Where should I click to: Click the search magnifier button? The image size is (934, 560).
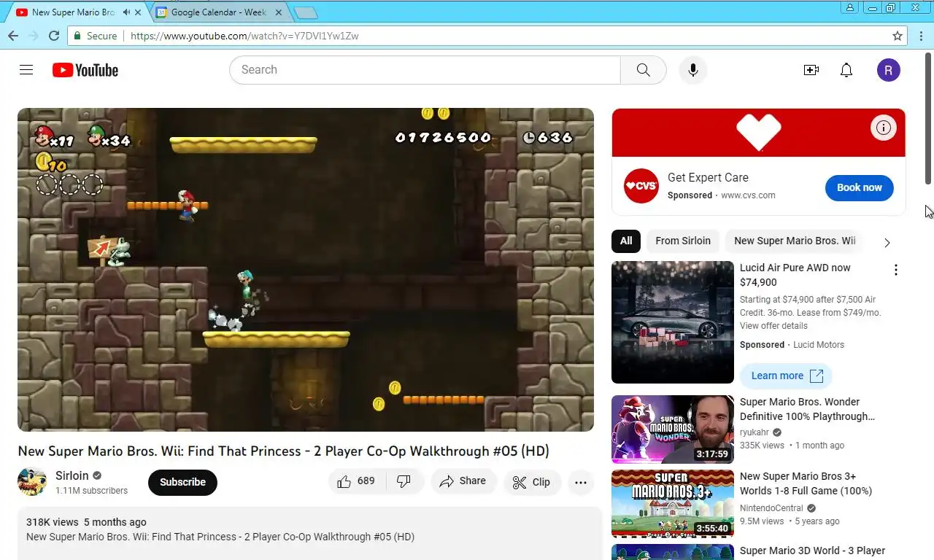(643, 70)
